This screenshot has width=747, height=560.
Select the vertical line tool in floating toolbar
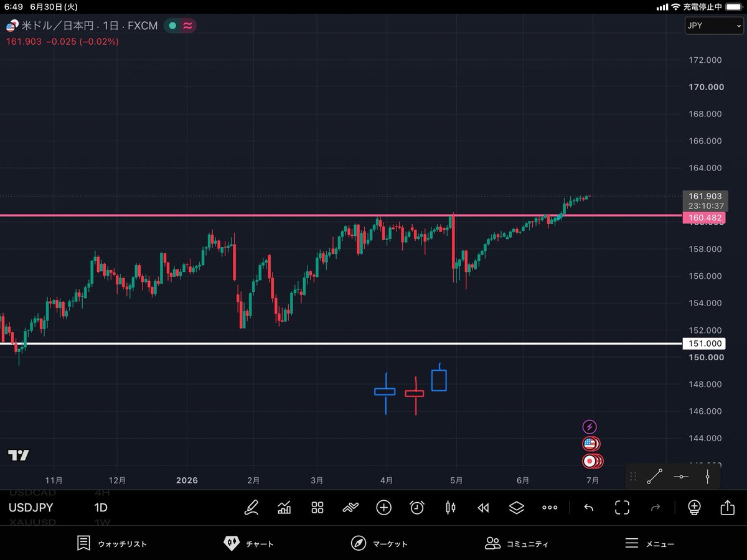[708, 477]
